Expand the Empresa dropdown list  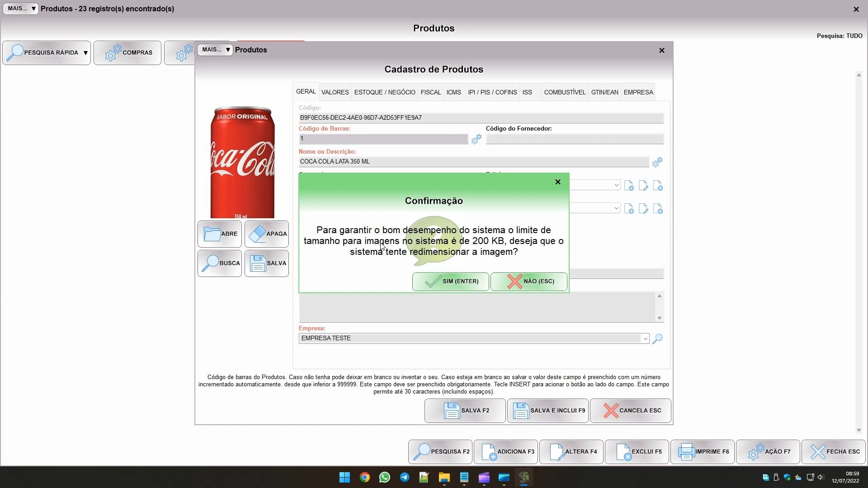[x=645, y=338]
